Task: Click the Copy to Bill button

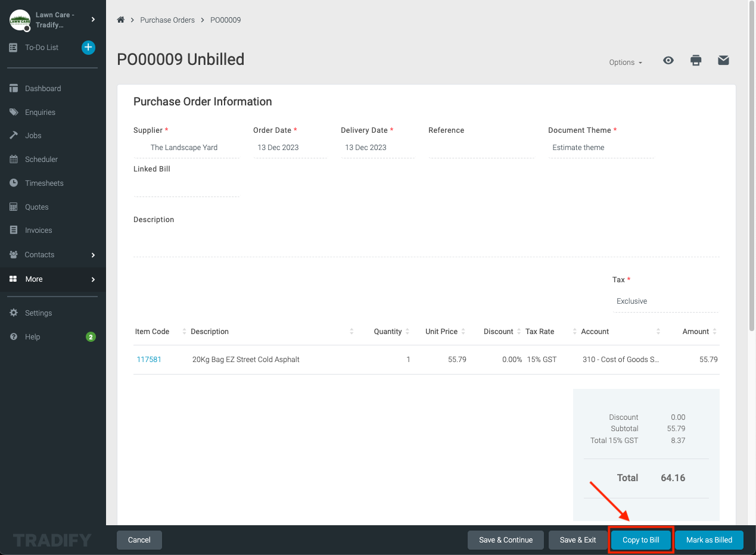Action: (x=641, y=540)
